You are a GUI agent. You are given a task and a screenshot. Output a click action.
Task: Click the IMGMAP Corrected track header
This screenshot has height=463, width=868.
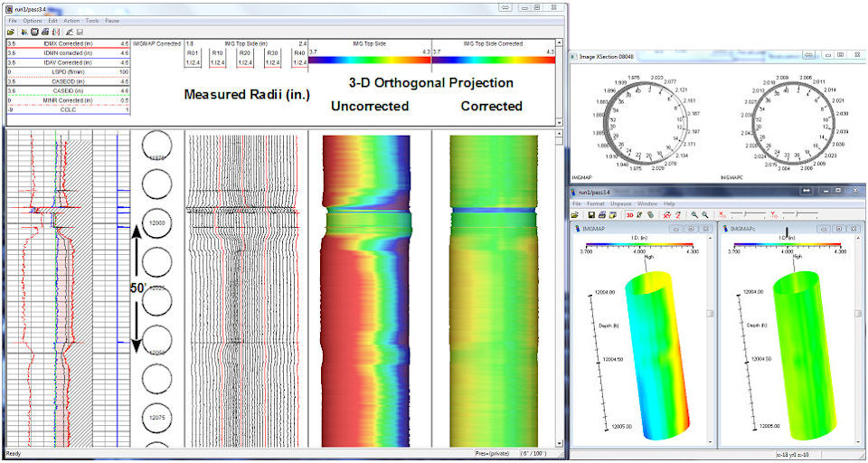[157, 43]
